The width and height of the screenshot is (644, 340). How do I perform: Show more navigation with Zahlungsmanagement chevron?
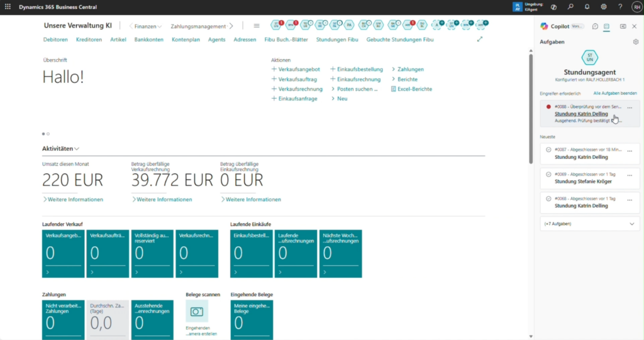coord(231,26)
